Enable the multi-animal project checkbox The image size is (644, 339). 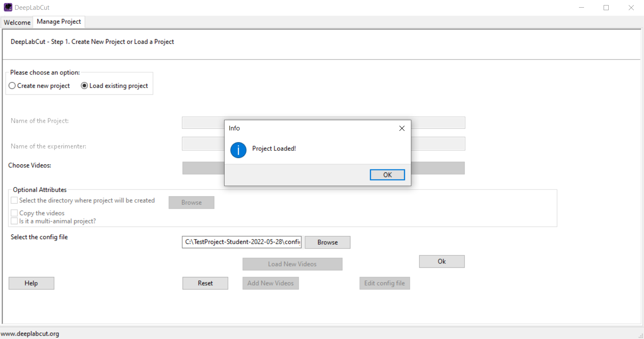[14, 221]
